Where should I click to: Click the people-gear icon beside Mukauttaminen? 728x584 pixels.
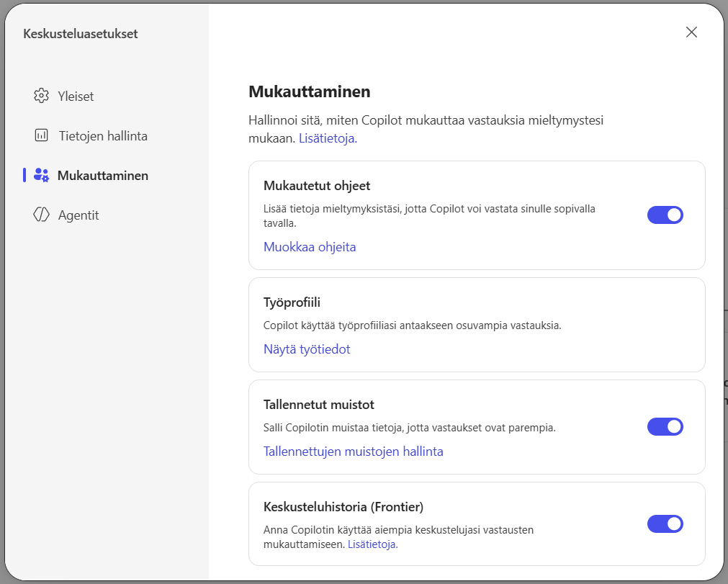41,175
